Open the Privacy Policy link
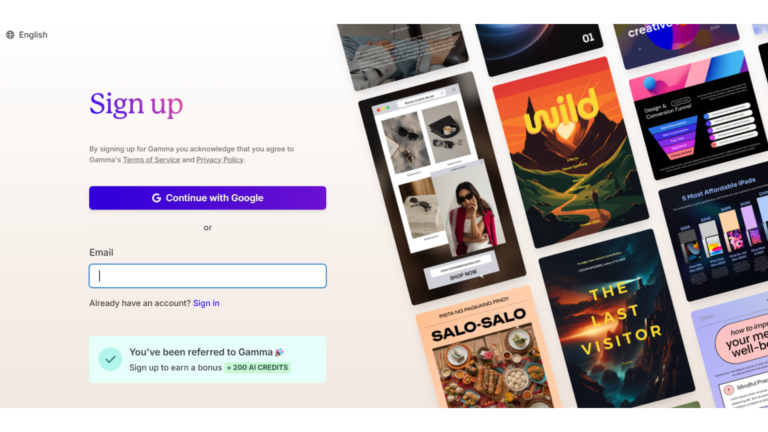The height and width of the screenshot is (432, 768). pyautogui.click(x=220, y=160)
